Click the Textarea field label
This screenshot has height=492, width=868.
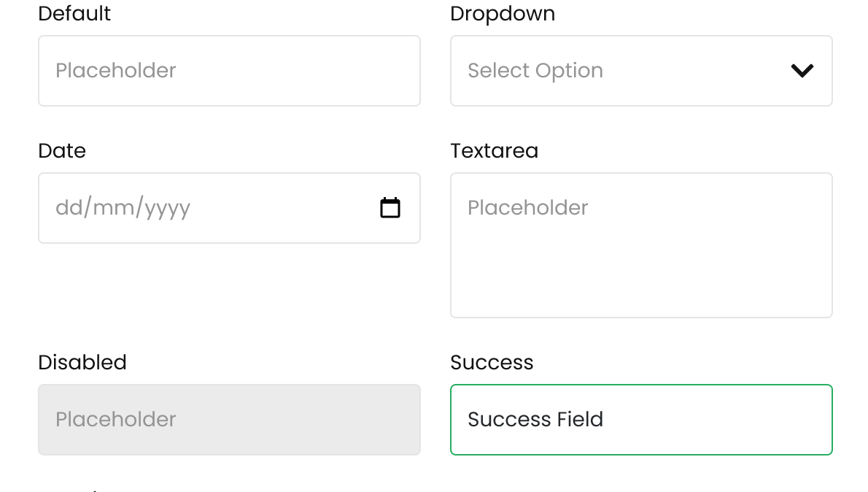494,151
